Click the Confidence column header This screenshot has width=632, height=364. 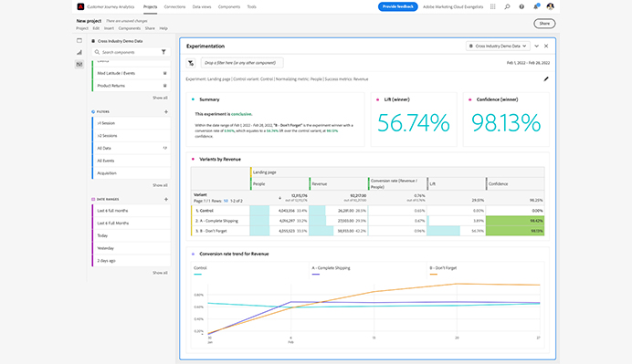click(x=515, y=183)
